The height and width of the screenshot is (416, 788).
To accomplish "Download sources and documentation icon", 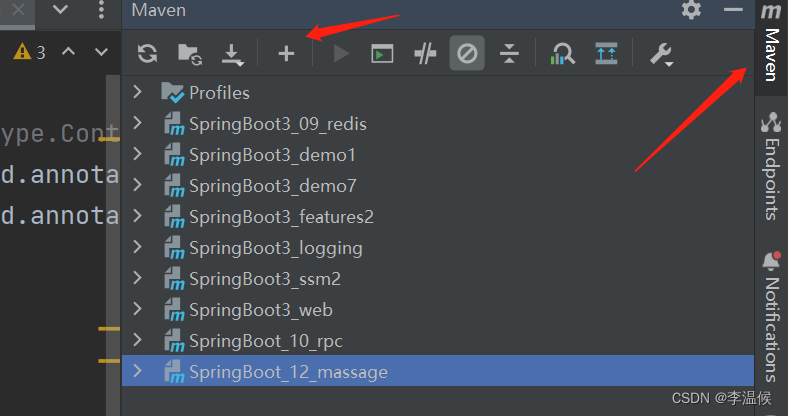I will pos(233,54).
